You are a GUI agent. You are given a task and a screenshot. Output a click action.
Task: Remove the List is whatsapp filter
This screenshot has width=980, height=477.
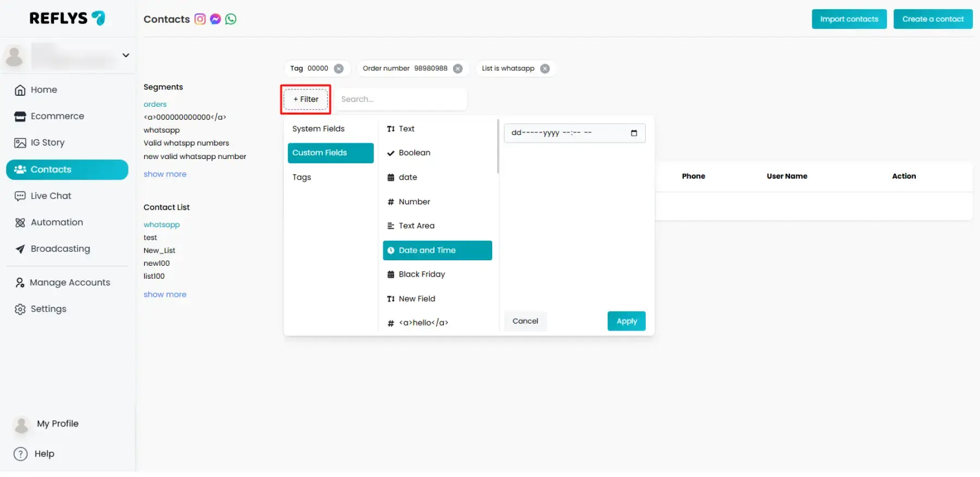pyautogui.click(x=545, y=69)
